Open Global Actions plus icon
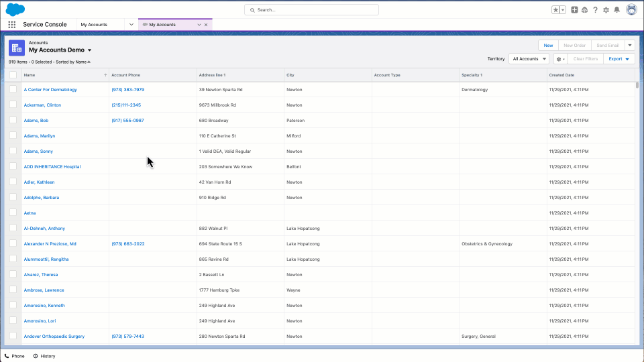 574,10
